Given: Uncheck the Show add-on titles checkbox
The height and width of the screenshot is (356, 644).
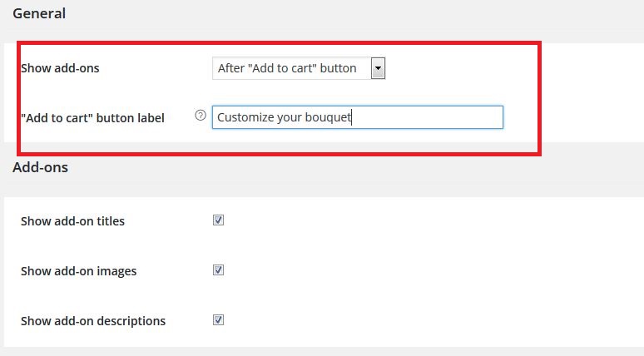Looking at the screenshot, I should point(218,220).
